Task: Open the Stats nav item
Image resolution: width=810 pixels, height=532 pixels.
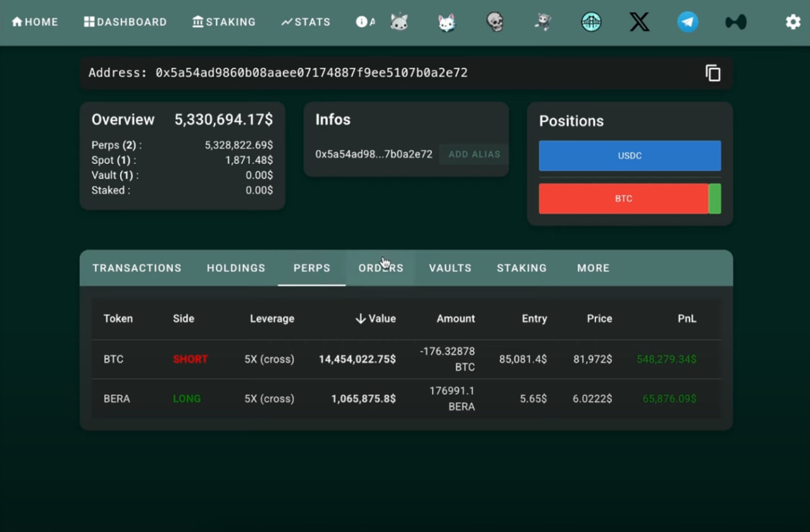Action: [x=306, y=22]
